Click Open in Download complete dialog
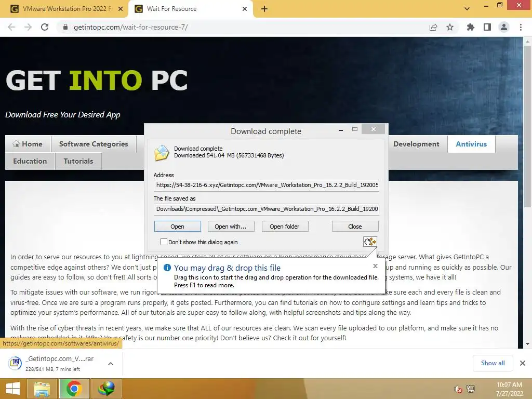This screenshot has height=399, width=532. coord(178,227)
